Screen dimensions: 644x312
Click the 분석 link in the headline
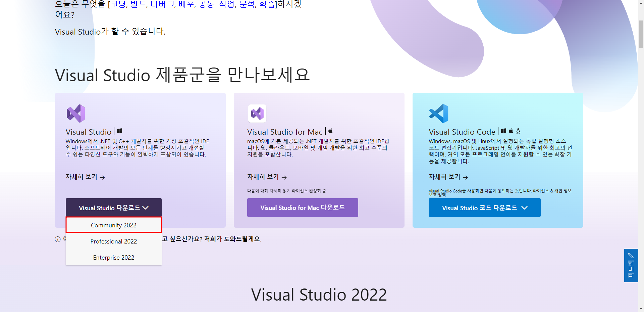[247, 4]
